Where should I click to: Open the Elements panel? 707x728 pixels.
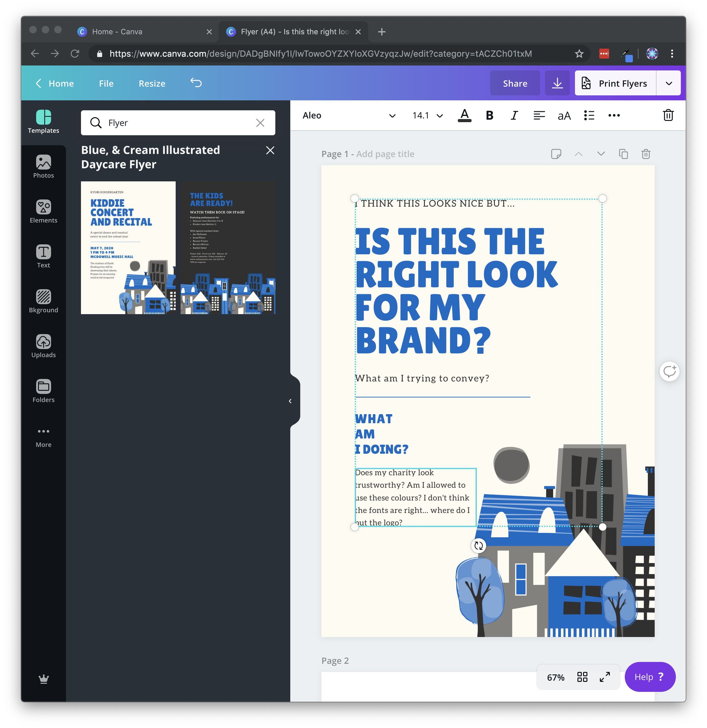[43, 212]
